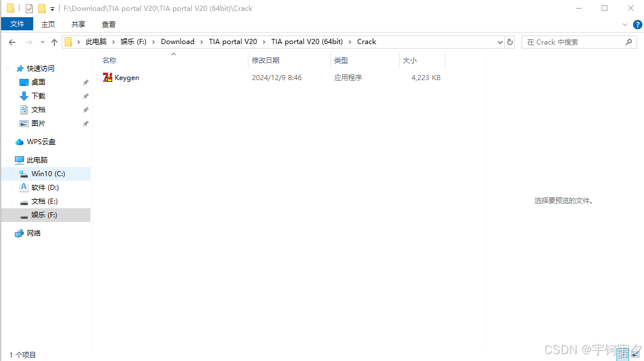The height and width of the screenshot is (361, 644).
Task: Click the 1 个项目 status text
Action: (x=22, y=355)
